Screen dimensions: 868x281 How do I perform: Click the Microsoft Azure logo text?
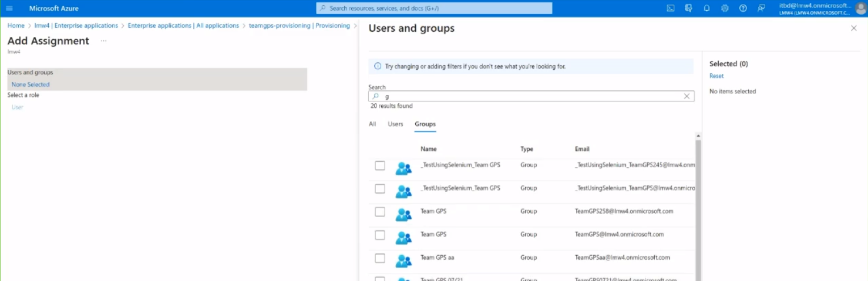click(x=54, y=8)
